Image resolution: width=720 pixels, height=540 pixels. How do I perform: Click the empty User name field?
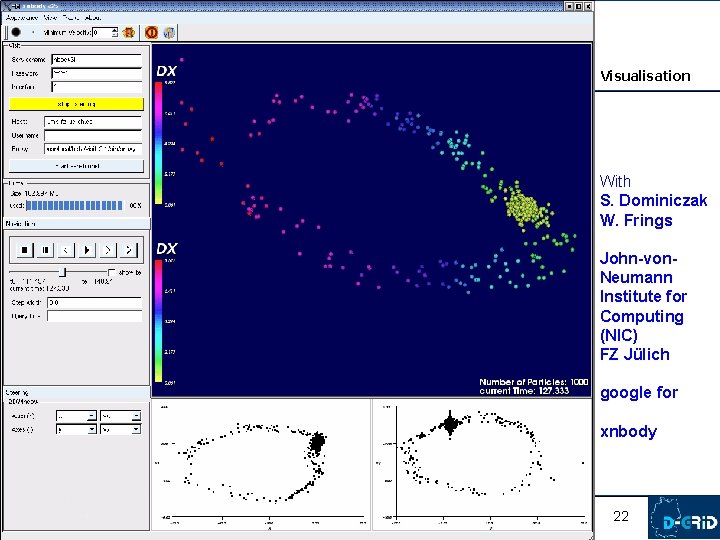(x=93, y=135)
